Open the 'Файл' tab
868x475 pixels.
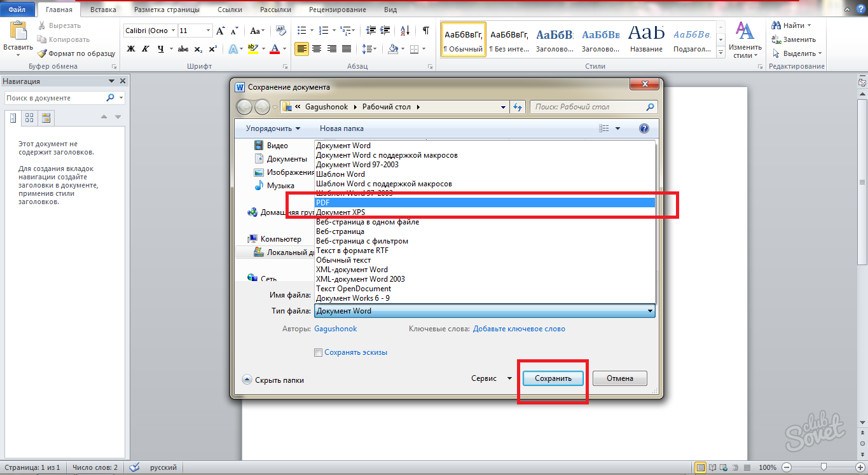17,10
